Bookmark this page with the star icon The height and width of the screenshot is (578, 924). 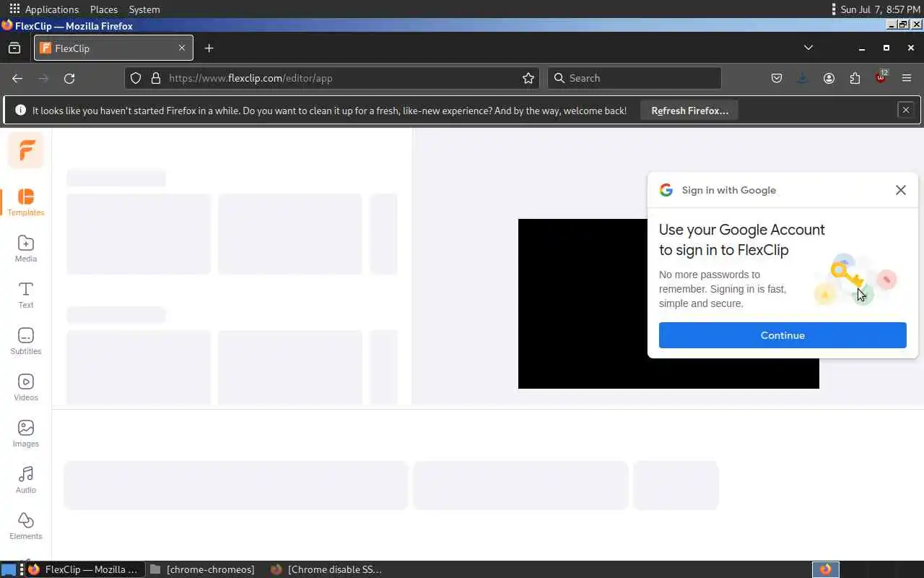click(x=528, y=78)
